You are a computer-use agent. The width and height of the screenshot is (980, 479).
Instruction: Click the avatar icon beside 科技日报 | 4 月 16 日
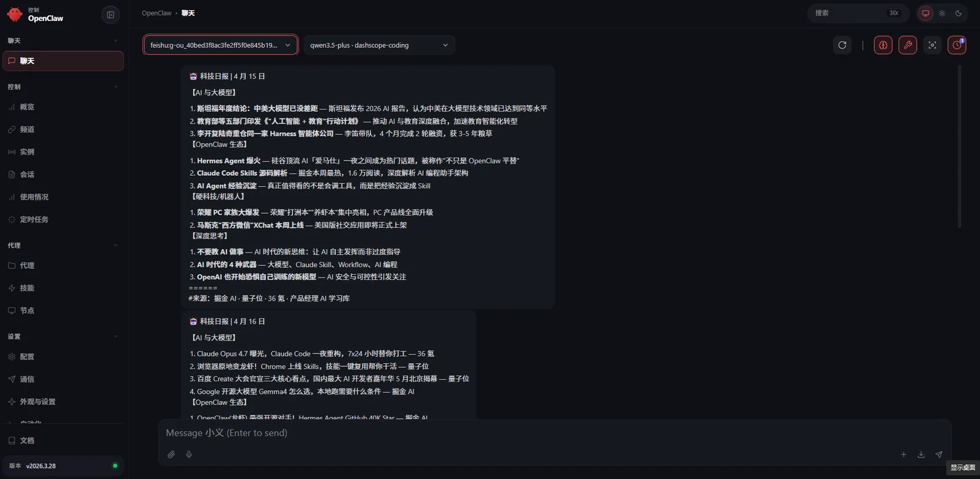(x=194, y=322)
